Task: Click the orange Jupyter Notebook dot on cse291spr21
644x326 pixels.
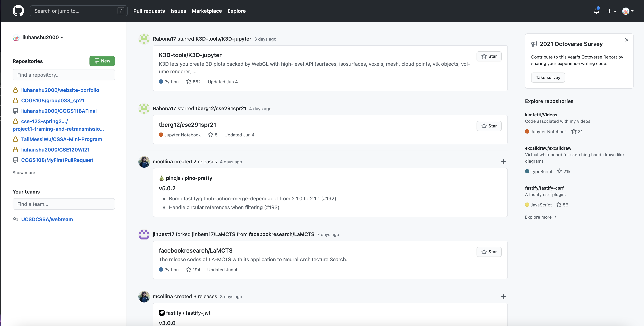Action: click(x=161, y=135)
